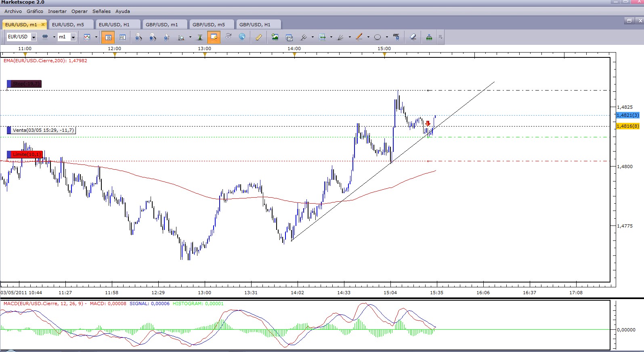This screenshot has height=352, width=644.
Task: Select the ellipse shape drawing tool
Action: (x=378, y=37)
